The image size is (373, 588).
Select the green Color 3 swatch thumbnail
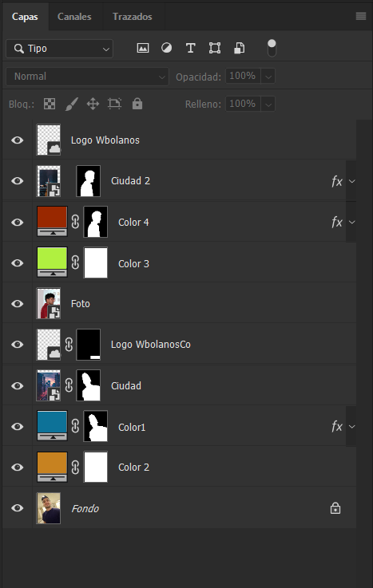tap(52, 262)
